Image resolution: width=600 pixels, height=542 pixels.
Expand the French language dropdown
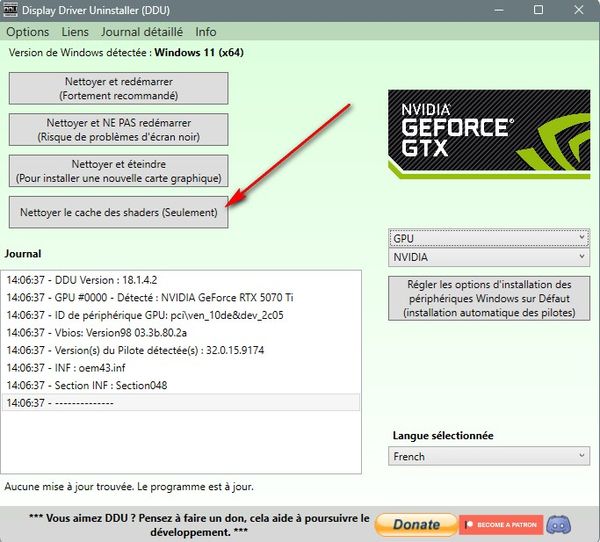pos(489,456)
